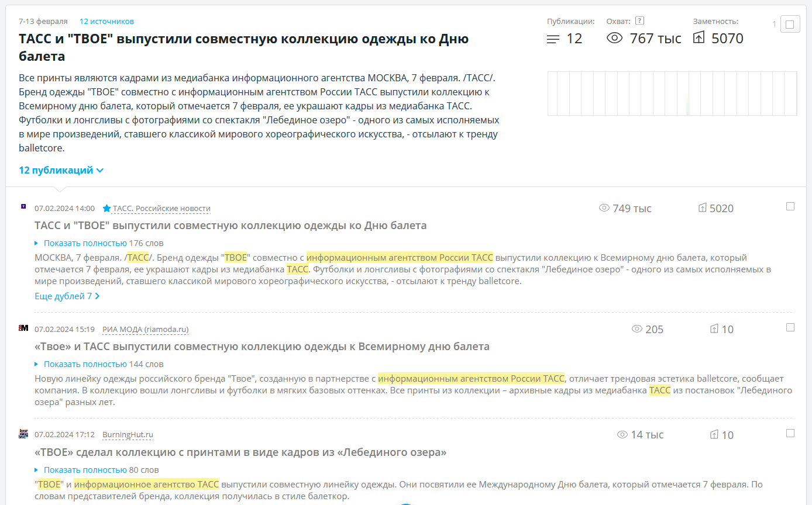Viewport: 812px width, 505px height.
Task: Click timestamp 07.02.2024 14:00
Action: 64,209
